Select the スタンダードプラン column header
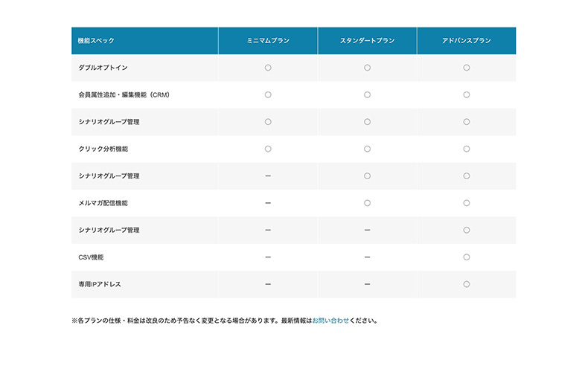Viewport: 588px width, 383px height. (367, 41)
